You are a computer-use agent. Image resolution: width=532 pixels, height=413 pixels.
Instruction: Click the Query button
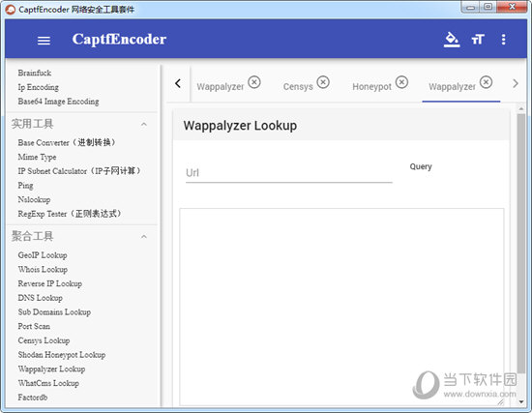pyautogui.click(x=421, y=166)
